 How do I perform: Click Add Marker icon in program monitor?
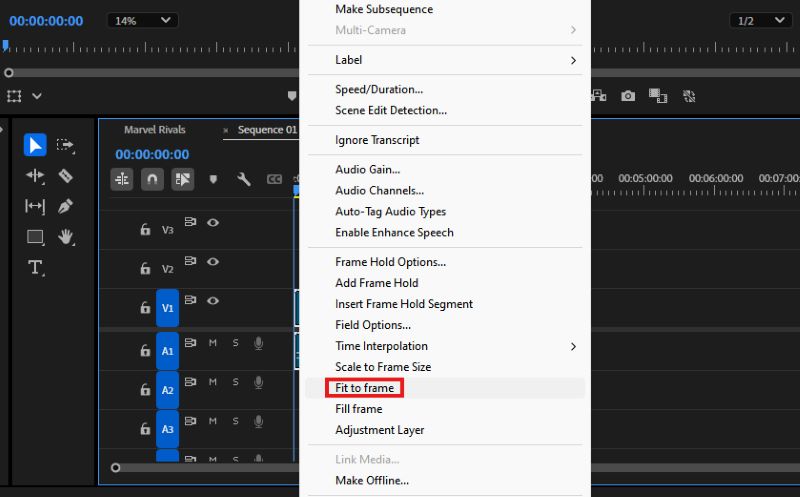pyautogui.click(x=292, y=96)
